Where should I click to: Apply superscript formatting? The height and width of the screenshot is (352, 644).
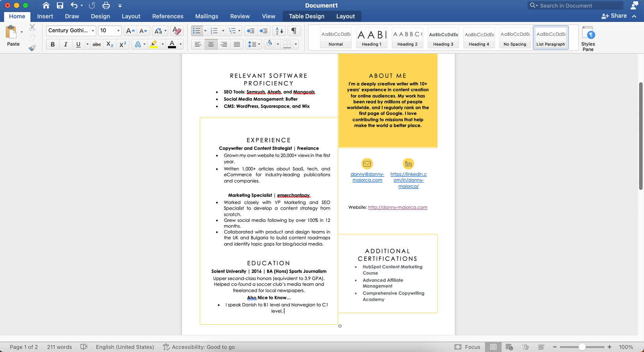[x=123, y=44]
